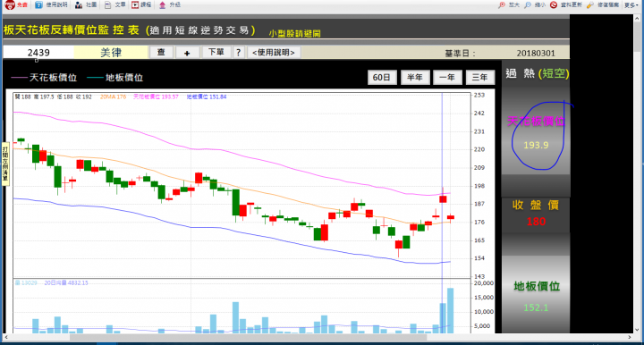Click the vertical scrollbar down arrow
The width and height of the screenshot is (644, 345).
coord(638,330)
